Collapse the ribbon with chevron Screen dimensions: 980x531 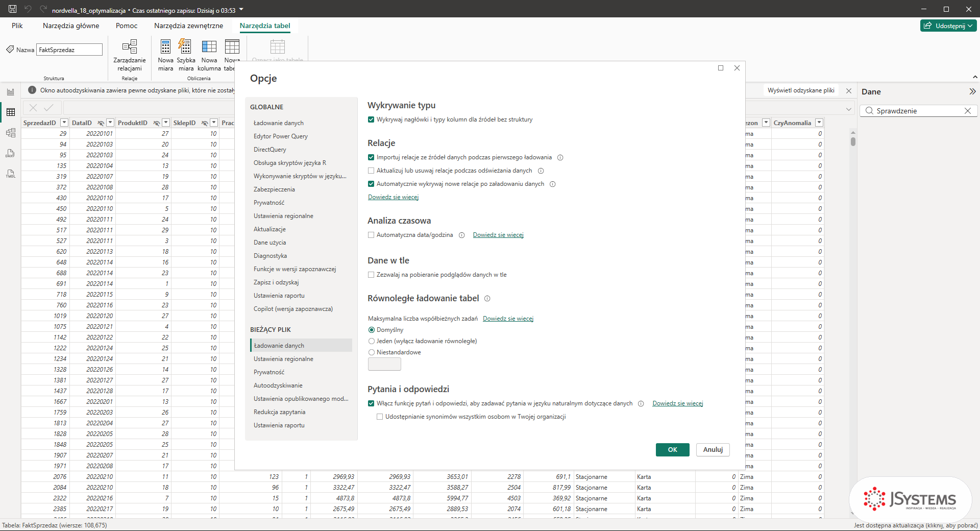975,77
